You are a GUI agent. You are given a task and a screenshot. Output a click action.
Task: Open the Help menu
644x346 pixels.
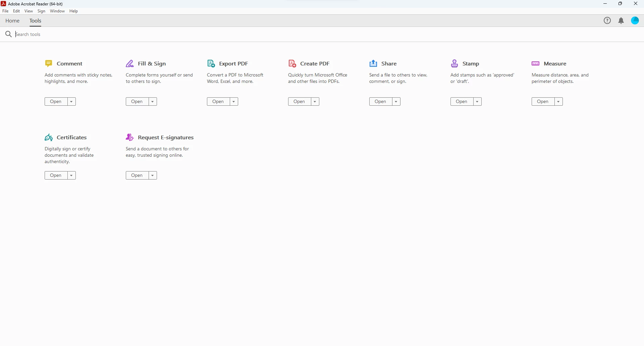(x=74, y=11)
